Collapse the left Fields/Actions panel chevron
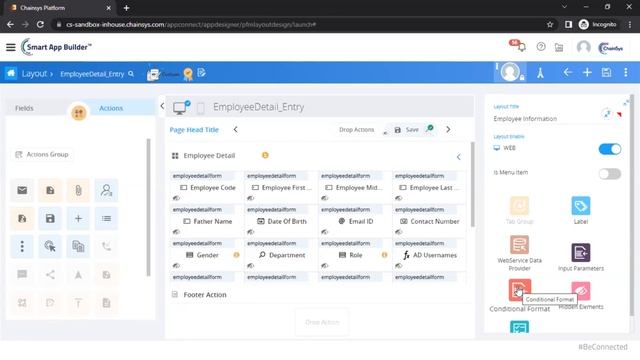Image resolution: width=640 pixels, height=360 pixels. coord(162,106)
